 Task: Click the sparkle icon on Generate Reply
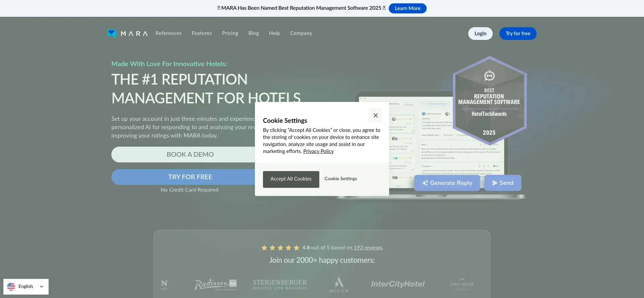[425, 183]
